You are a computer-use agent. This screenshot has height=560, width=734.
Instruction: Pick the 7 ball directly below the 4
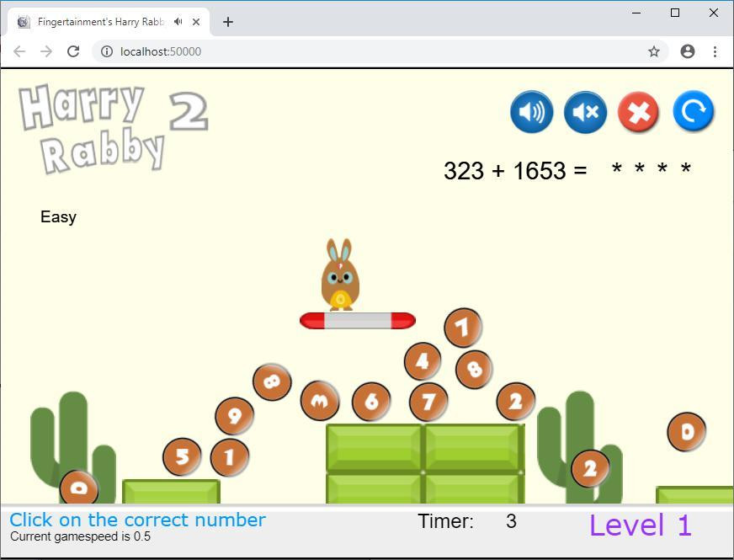[x=428, y=402]
